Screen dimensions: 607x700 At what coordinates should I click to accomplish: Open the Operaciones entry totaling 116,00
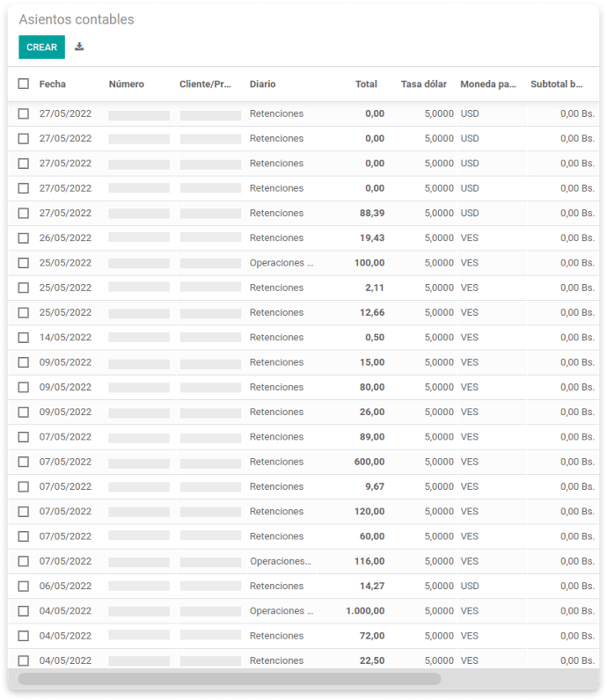tap(303, 561)
